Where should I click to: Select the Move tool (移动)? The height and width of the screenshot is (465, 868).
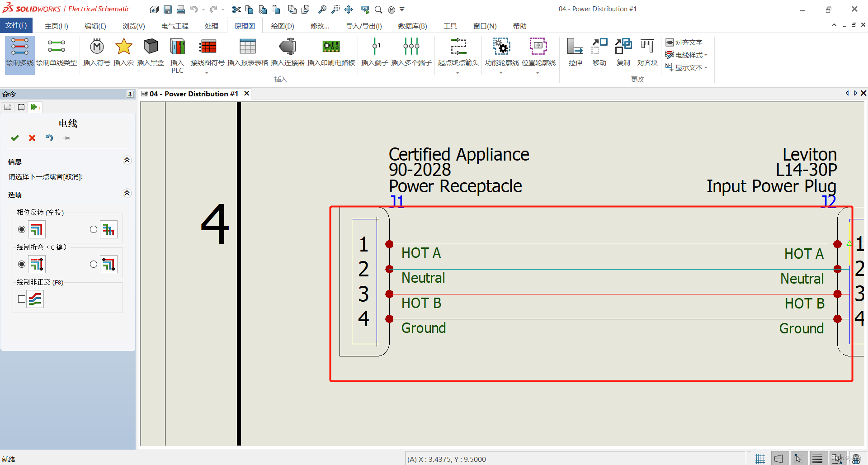[x=599, y=52]
